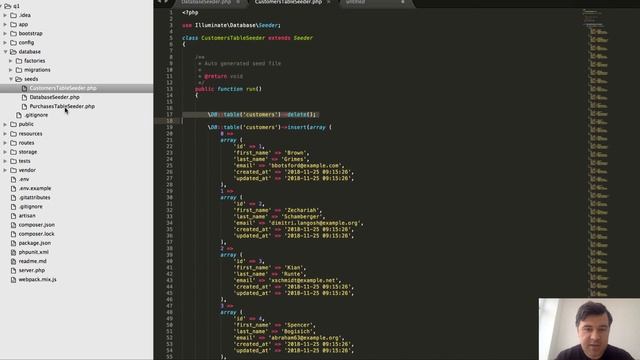
Task: Expand the public folder arrow
Action: point(5,124)
